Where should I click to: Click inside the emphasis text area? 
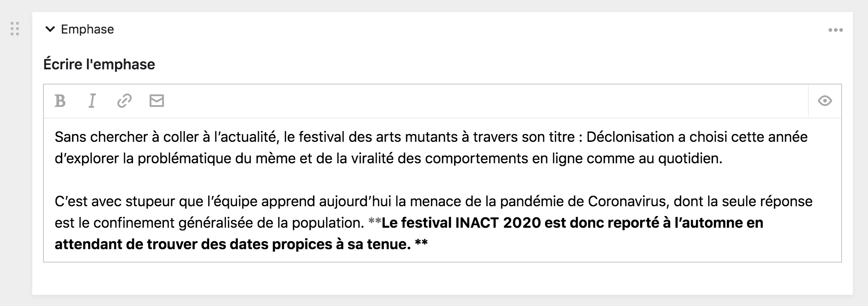[403, 188]
